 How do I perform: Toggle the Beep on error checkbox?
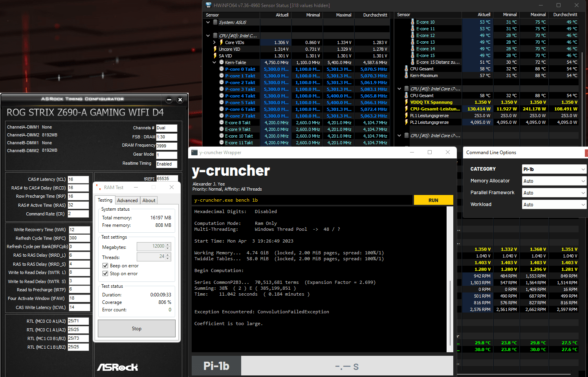[x=105, y=266]
